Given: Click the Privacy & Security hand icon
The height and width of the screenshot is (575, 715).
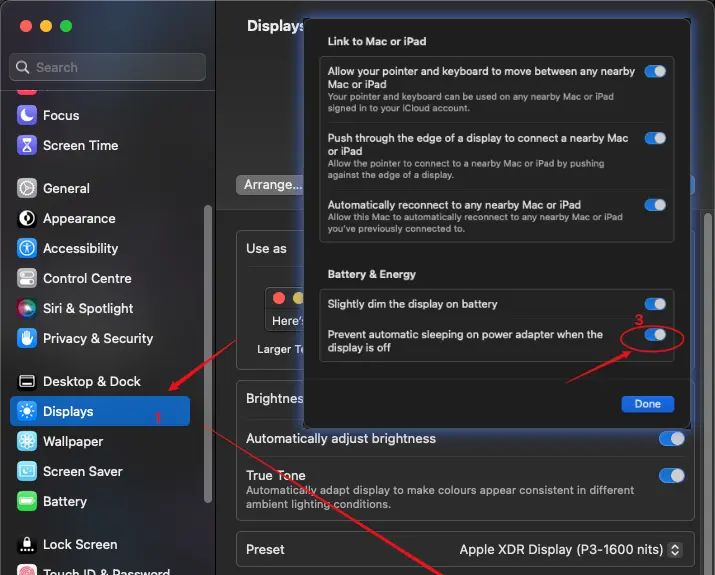Looking at the screenshot, I should pyautogui.click(x=27, y=338).
